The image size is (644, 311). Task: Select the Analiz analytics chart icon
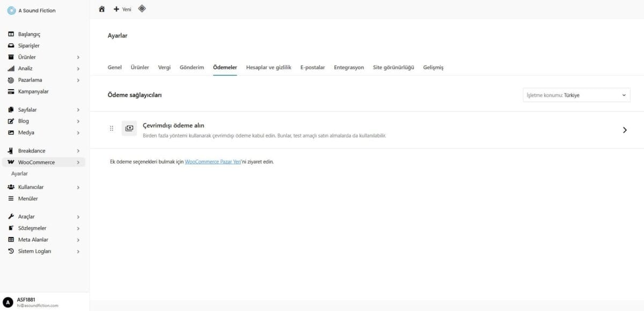point(11,68)
